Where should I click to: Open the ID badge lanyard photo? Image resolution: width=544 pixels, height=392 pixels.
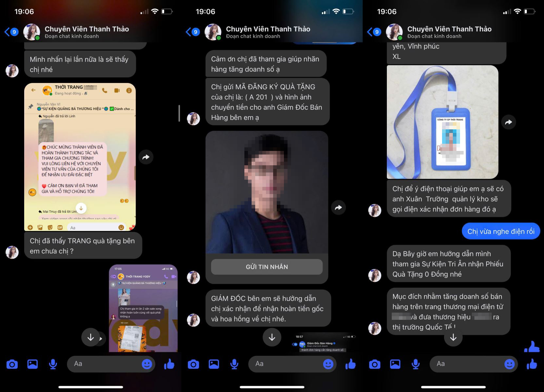442,122
